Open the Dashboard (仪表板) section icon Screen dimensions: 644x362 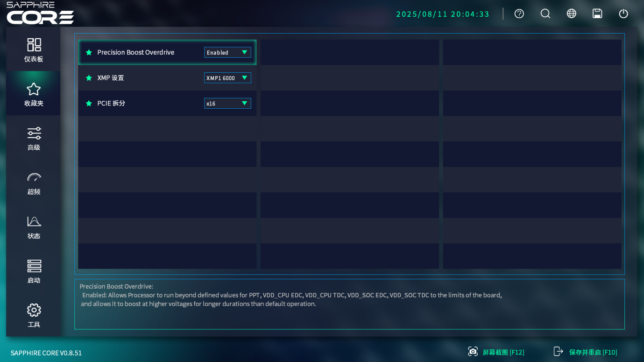34,45
